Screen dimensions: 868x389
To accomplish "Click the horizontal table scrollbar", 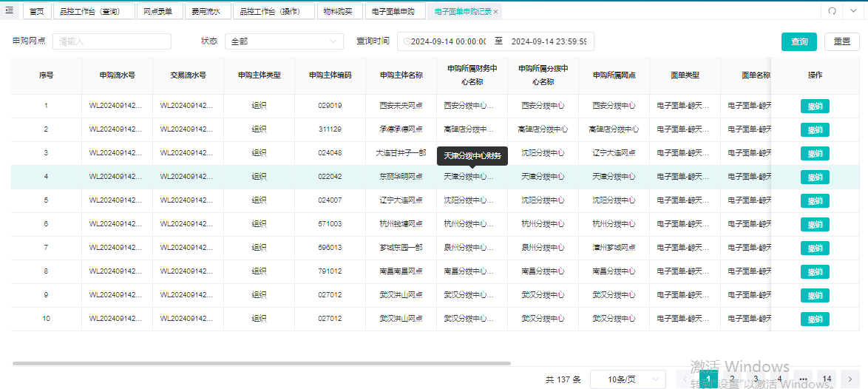I will point(261,364).
